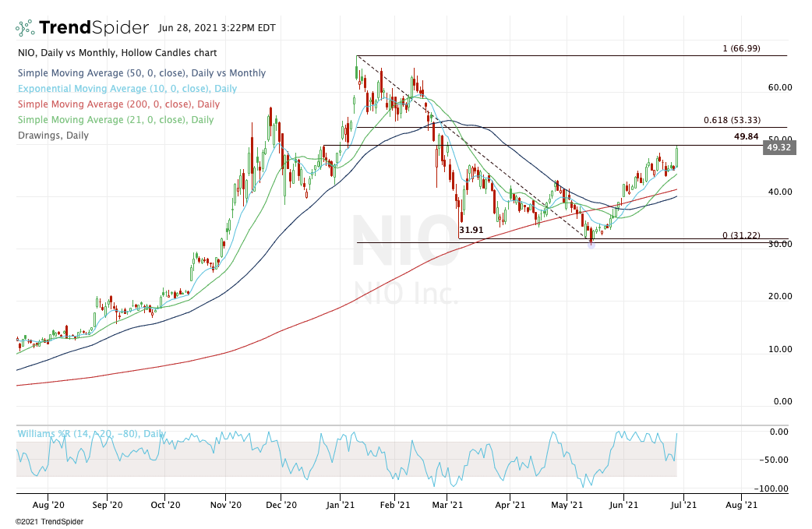Image resolution: width=812 pixels, height=529 pixels.
Task: Select the Exponential Moving Average 10 legend
Action: click(126, 89)
